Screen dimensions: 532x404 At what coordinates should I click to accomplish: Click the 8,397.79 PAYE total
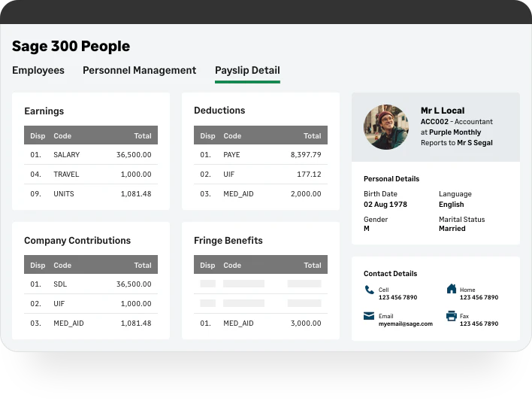click(306, 155)
